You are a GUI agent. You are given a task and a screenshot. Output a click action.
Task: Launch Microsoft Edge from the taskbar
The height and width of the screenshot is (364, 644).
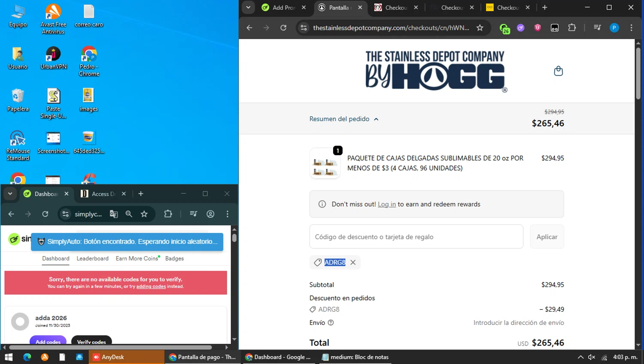pyautogui.click(x=27, y=357)
